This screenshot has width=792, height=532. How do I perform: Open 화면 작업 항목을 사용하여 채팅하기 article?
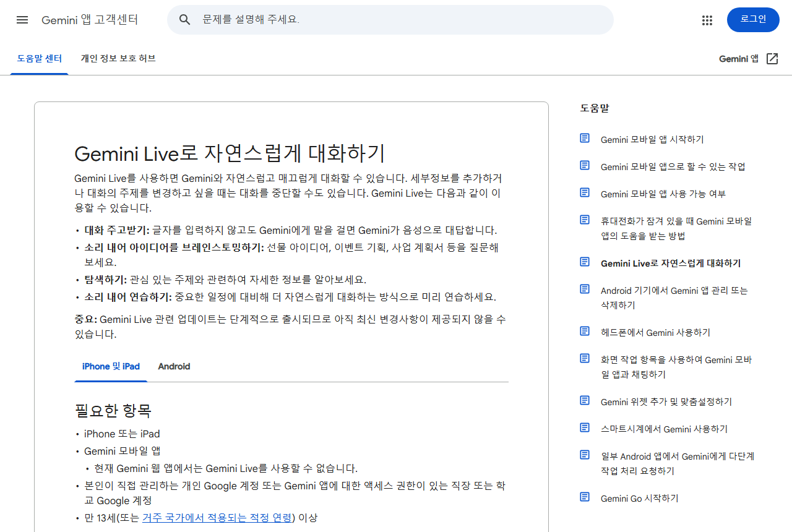tap(676, 367)
